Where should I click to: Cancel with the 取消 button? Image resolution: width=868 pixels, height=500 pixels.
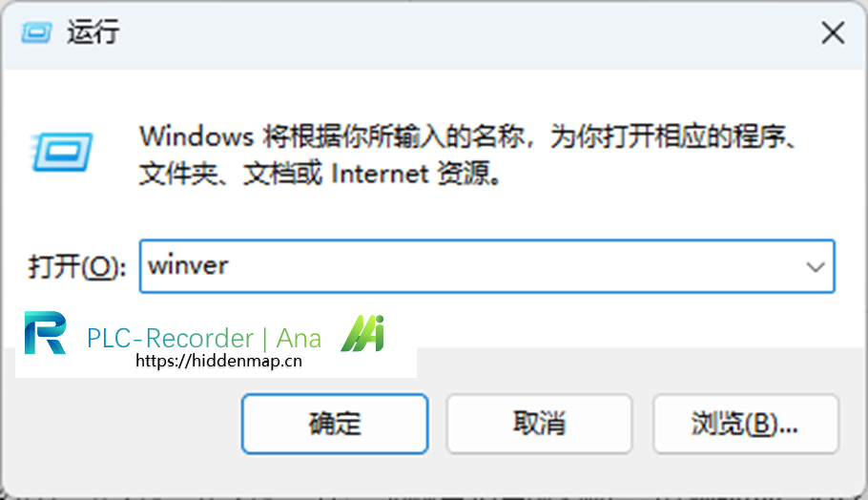[539, 424]
